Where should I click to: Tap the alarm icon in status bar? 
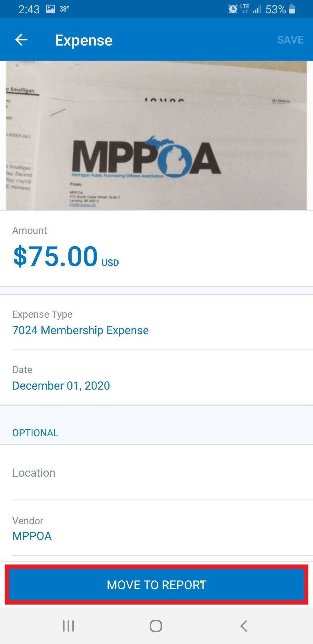coord(233,9)
